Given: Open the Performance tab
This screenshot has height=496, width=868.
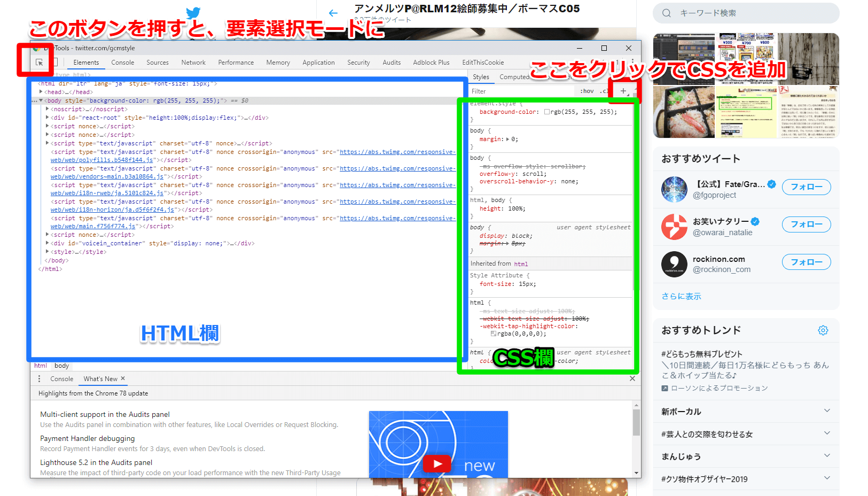Looking at the screenshot, I should [236, 63].
